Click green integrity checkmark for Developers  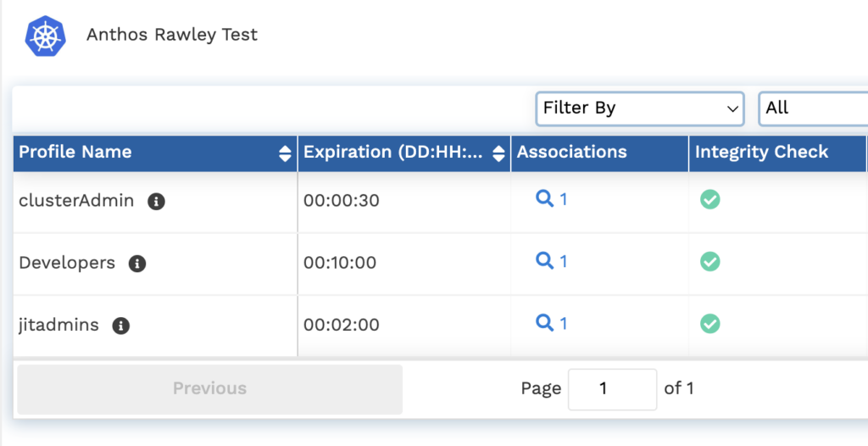pos(709,261)
